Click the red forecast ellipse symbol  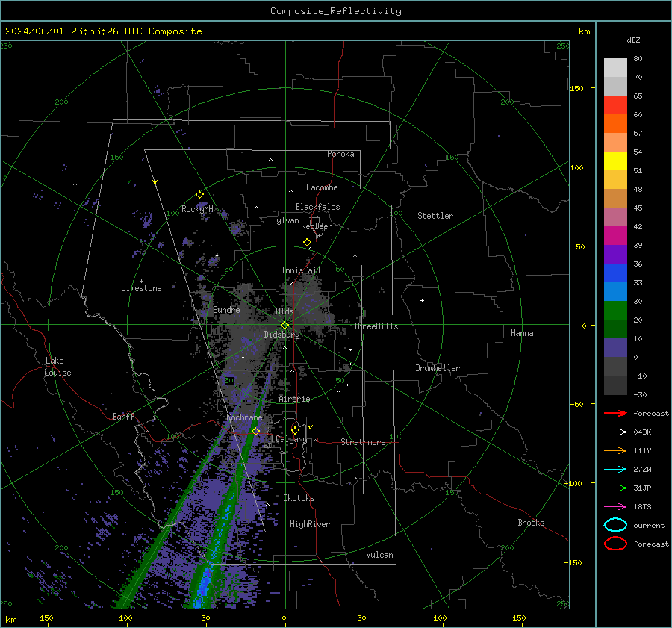pyautogui.click(x=615, y=544)
